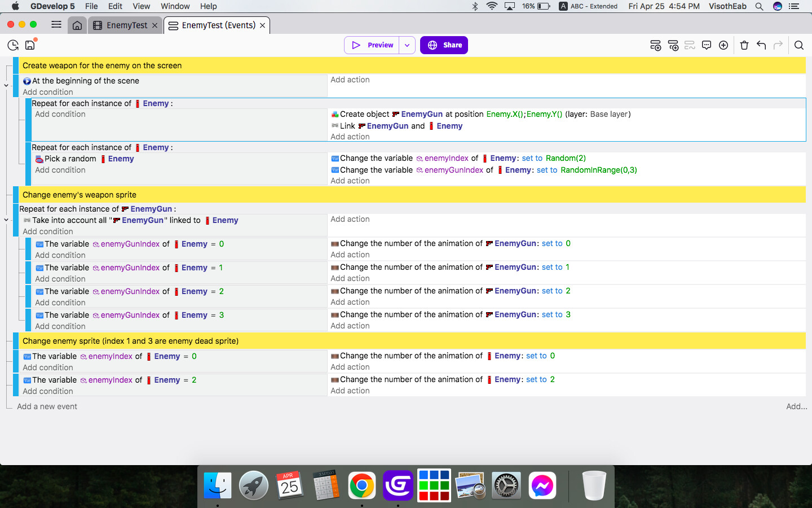Open the project manager hamburger menu

tap(56, 25)
